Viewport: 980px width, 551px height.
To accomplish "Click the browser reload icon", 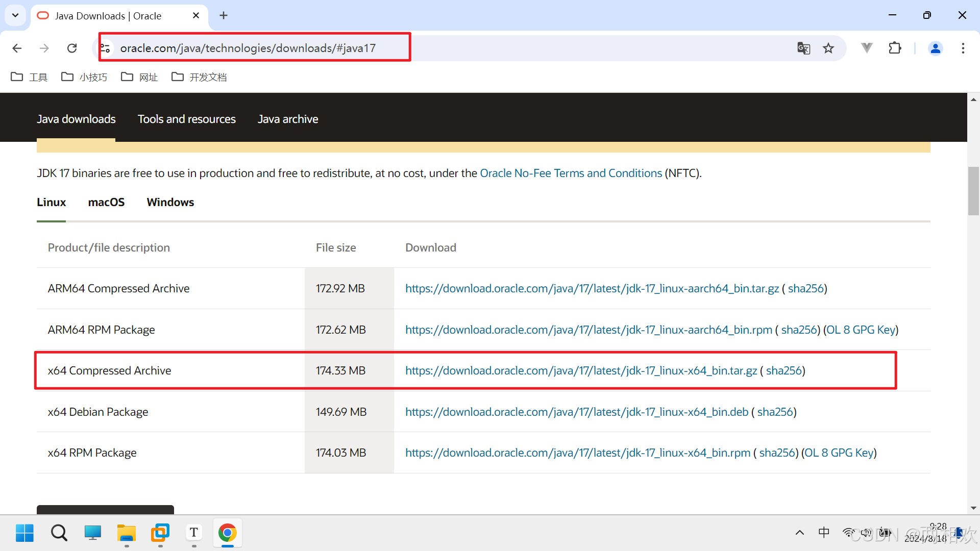I will click(72, 48).
